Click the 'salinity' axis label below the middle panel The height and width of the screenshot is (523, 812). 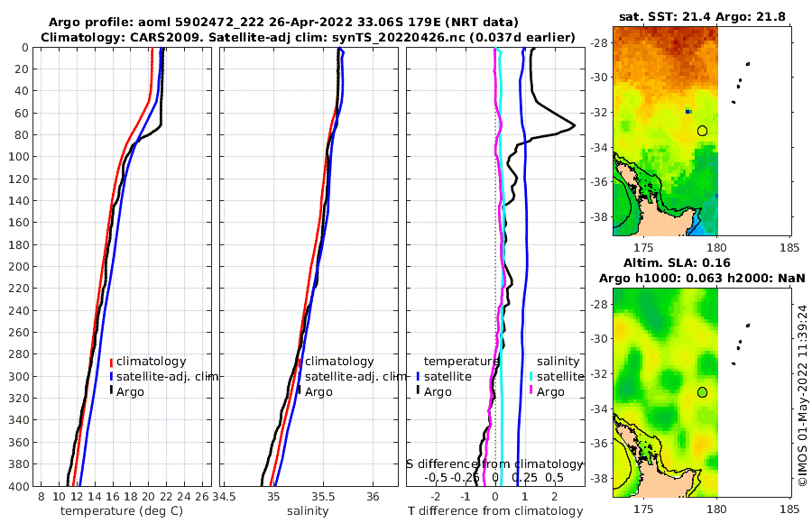click(308, 511)
